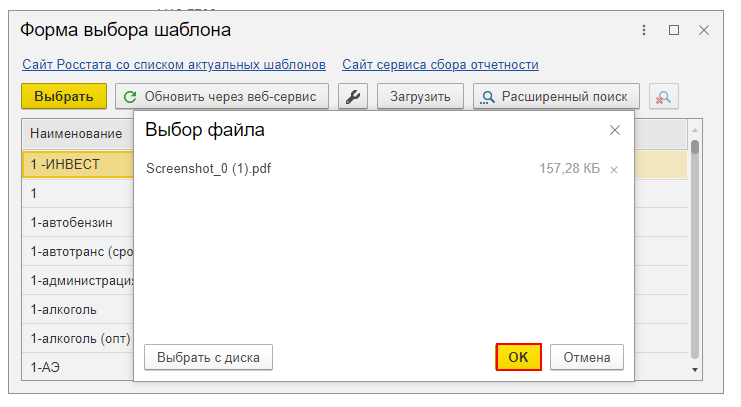Open the three-dot more menu

(644, 30)
